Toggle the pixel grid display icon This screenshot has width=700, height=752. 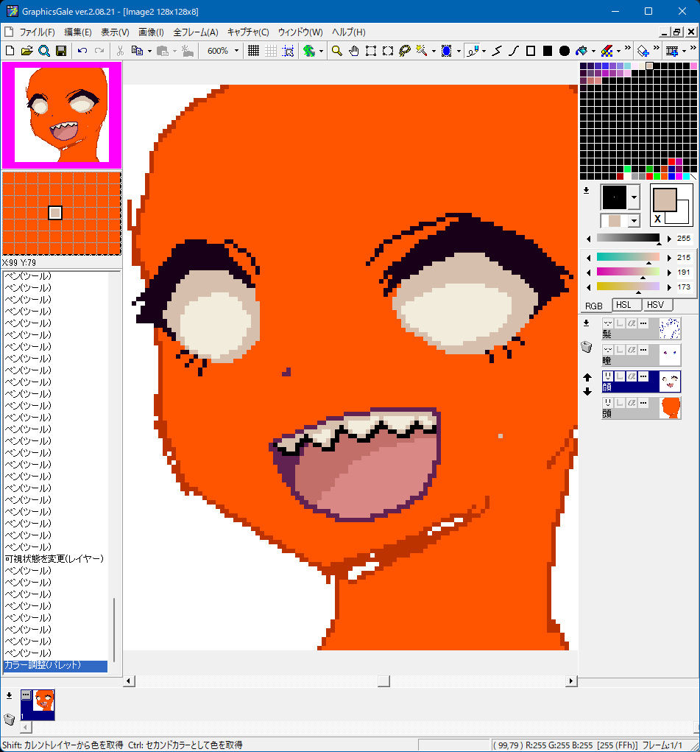(x=253, y=51)
